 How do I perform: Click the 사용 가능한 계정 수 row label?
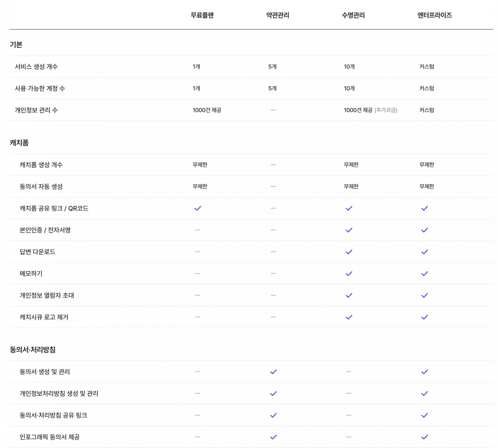[x=40, y=88]
